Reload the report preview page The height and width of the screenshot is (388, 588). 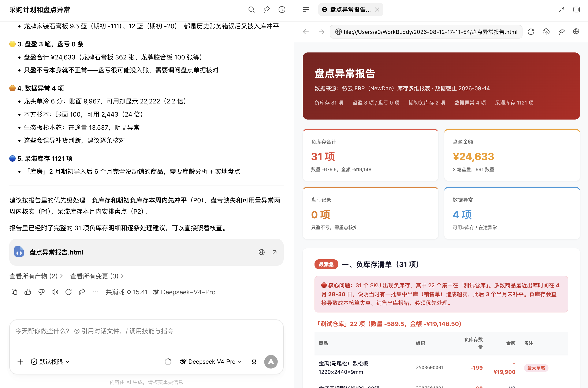[531, 32]
